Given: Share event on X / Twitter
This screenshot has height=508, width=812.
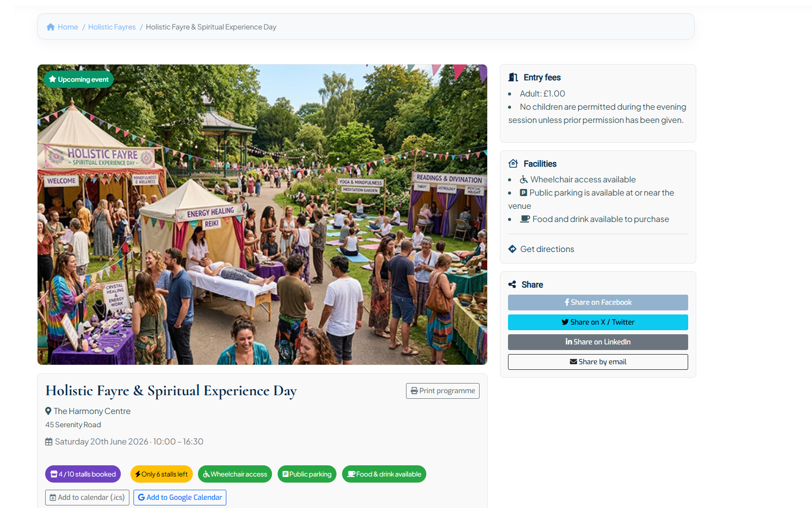Looking at the screenshot, I should tap(598, 322).
